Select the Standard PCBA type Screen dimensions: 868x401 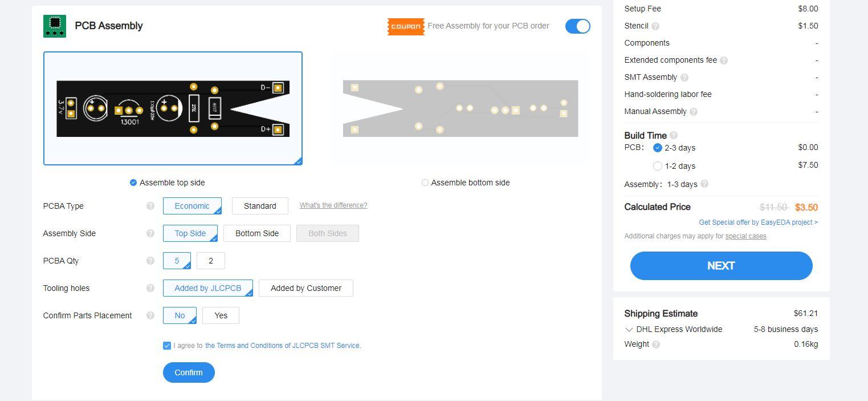click(260, 206)
